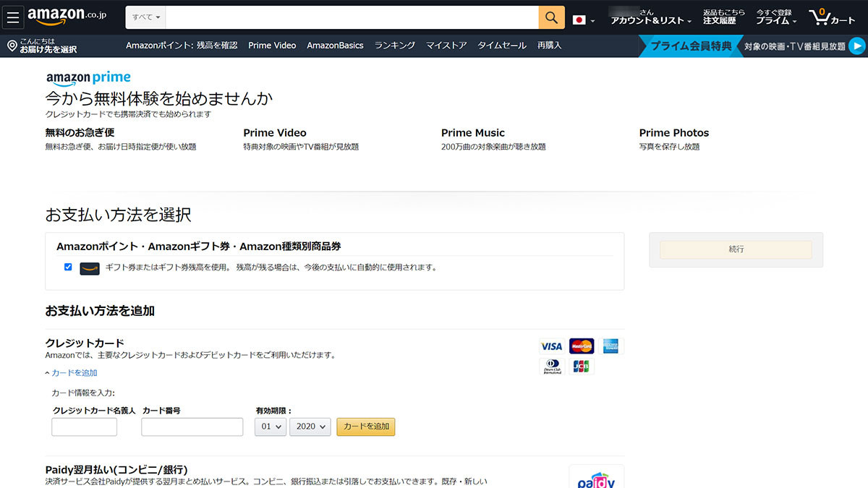Click the Paidy logo
868x488 pixels.
click(596, 479)
